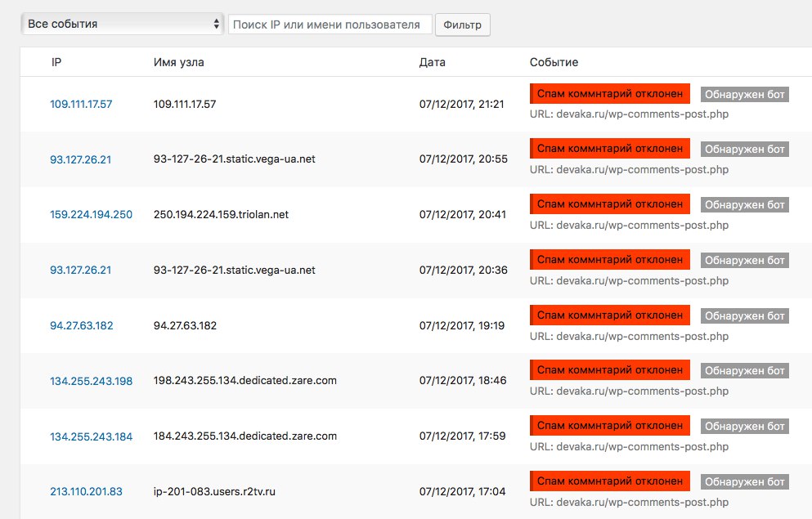Click date 07/12/2017, 19:19

click(x=462, y=325)
